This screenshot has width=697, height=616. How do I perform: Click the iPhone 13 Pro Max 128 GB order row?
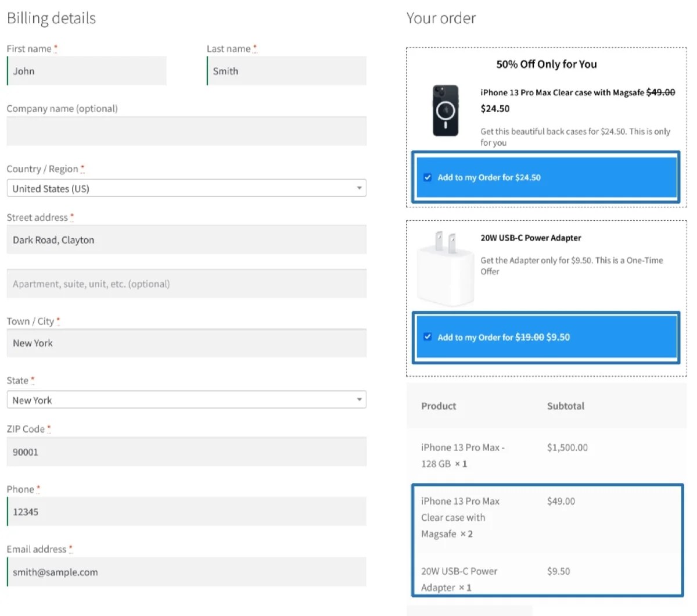coord(462,455)
